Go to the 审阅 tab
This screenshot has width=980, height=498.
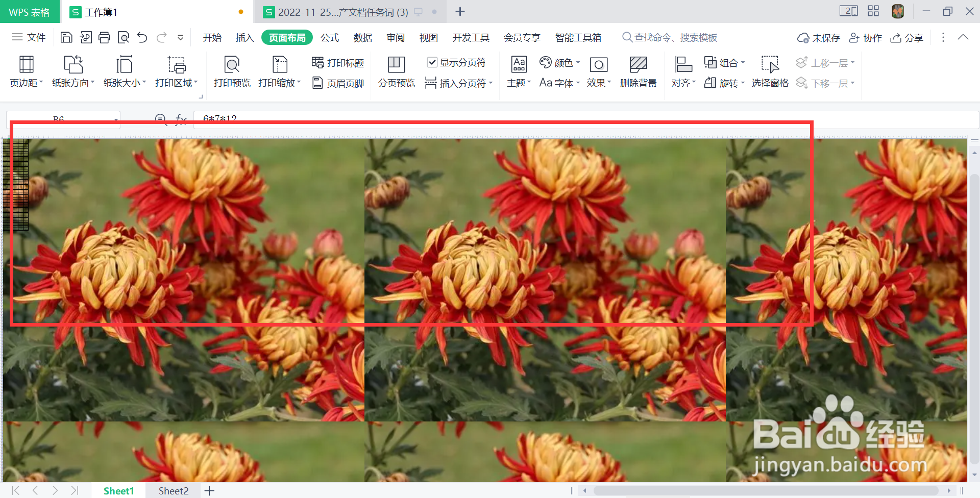click(396, 38)
